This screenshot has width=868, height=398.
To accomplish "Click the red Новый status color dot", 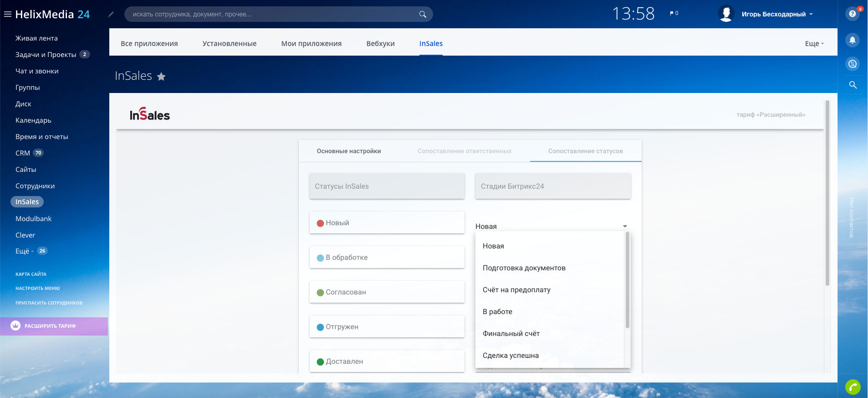I will (x=320, y=223).
